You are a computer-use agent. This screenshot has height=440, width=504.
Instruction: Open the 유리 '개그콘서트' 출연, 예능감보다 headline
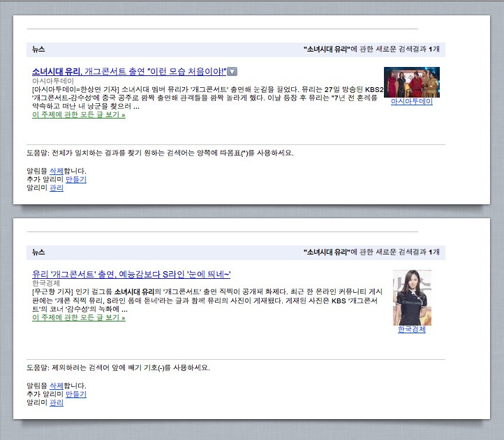[x=131, y=274]
